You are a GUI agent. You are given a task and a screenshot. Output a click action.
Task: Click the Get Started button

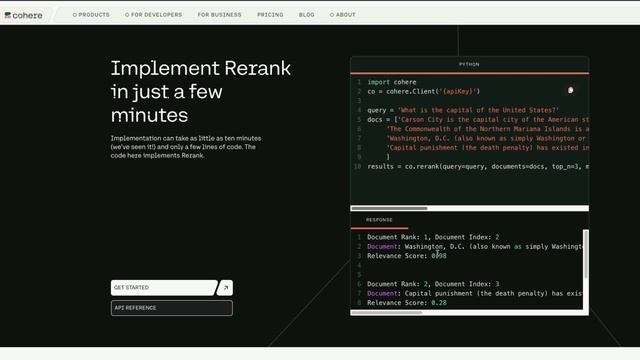click(164, 288)
